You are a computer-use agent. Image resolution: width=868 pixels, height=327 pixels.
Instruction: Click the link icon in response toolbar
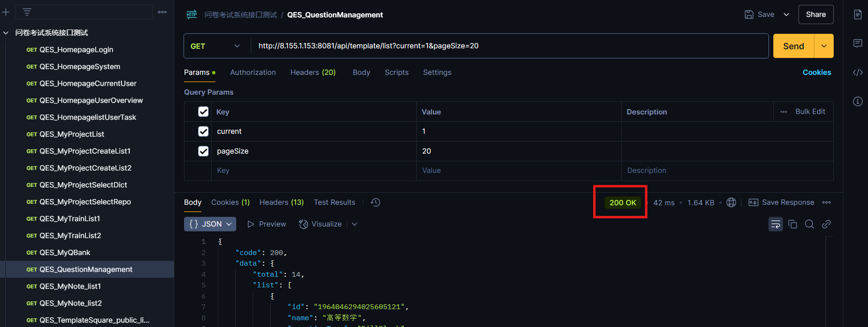[x=826, y=224]
